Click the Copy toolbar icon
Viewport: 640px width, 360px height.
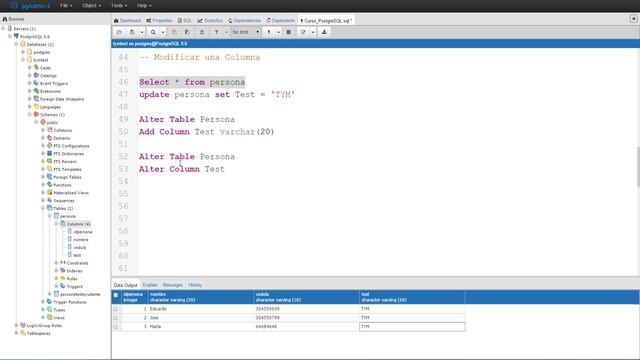pyautogui.click(x=174, y=32)
